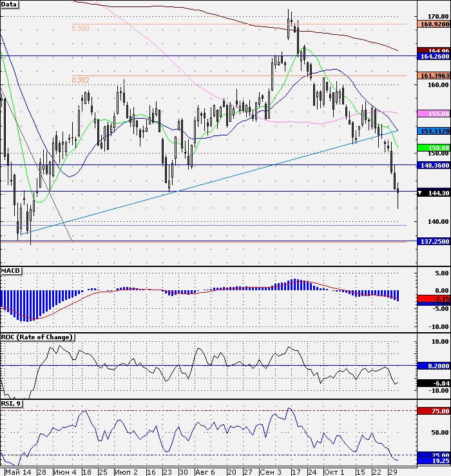451x476 pixels.
Task: Click the 15 date marker in October
Action: pyautogui.click(x=360, y=472)
